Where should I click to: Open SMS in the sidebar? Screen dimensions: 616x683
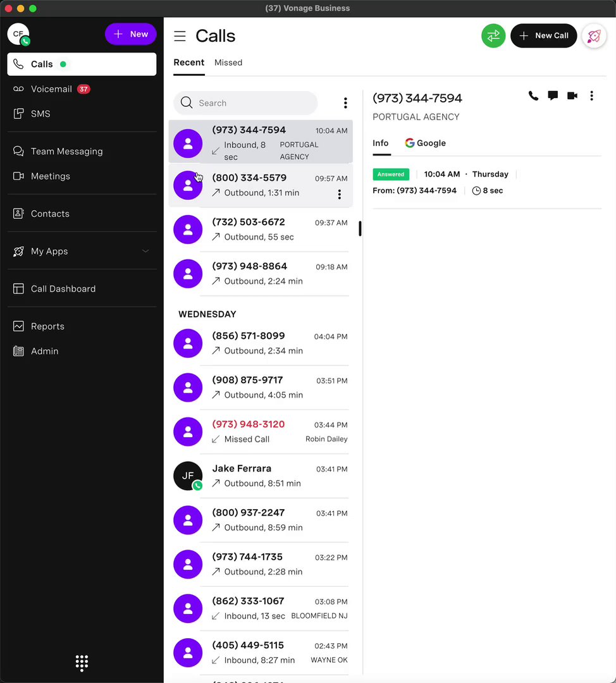[x=82, y=114]
